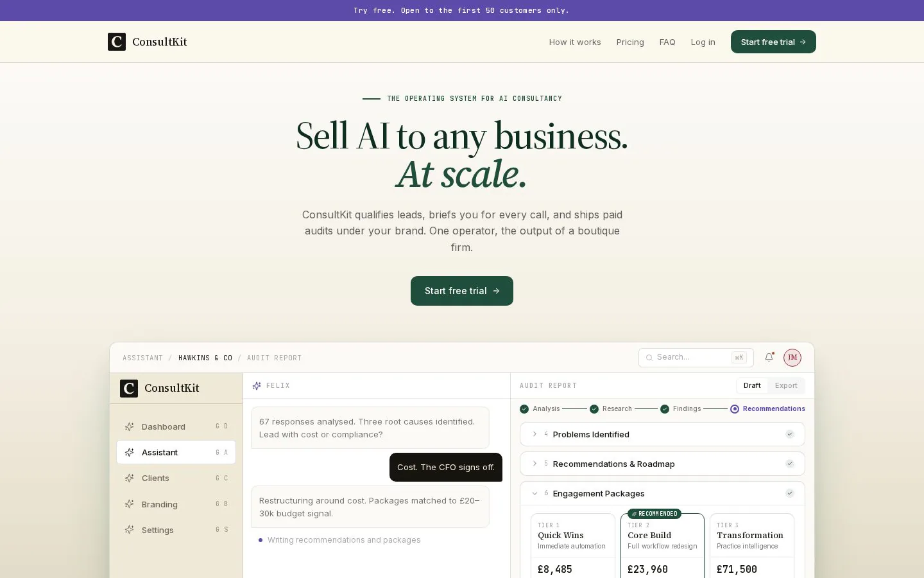Screen dimensions: 924x578
Task: Switch the report to Export mode
Action: click(x=786, y=385)
